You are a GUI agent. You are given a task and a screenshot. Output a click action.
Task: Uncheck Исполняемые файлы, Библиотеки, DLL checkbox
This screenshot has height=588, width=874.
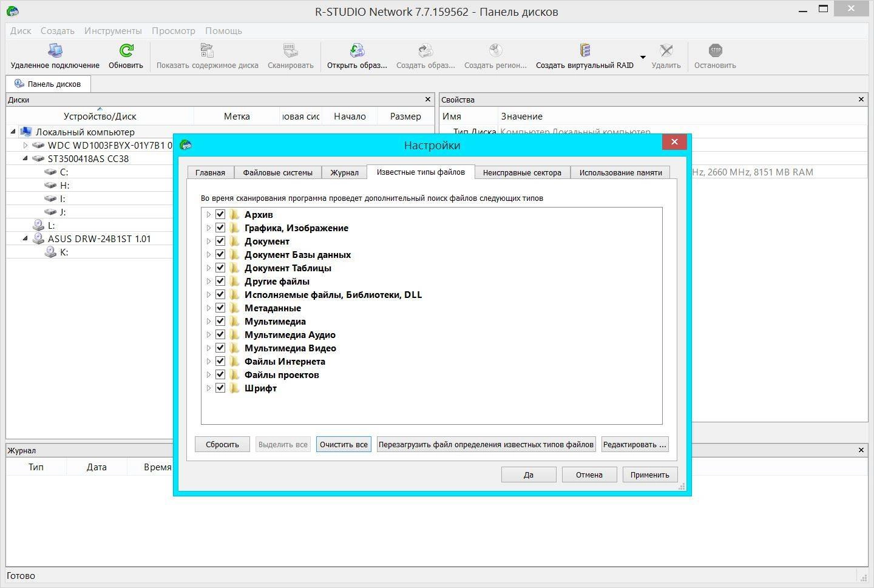(220, 294)
